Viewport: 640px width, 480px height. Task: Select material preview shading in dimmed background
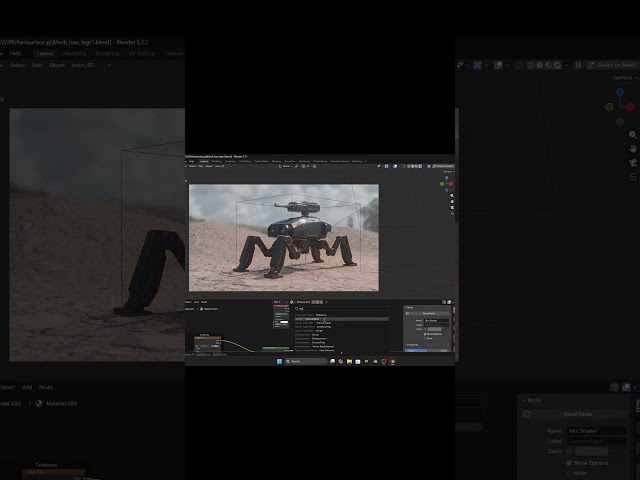[x=549, y=65]
